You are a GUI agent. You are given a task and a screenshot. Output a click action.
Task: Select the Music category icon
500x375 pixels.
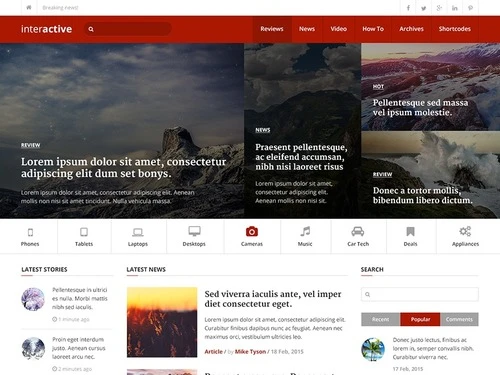pos(305,231)
